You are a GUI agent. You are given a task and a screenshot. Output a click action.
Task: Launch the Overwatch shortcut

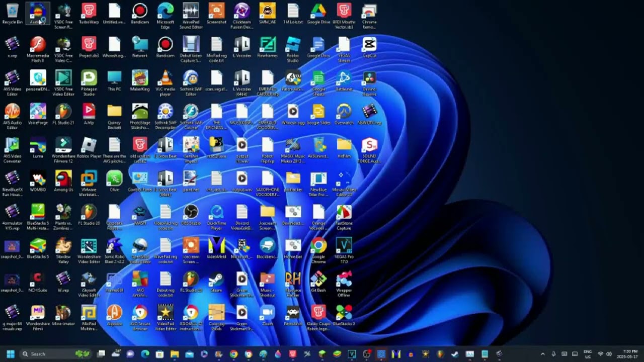click(344, 114)
